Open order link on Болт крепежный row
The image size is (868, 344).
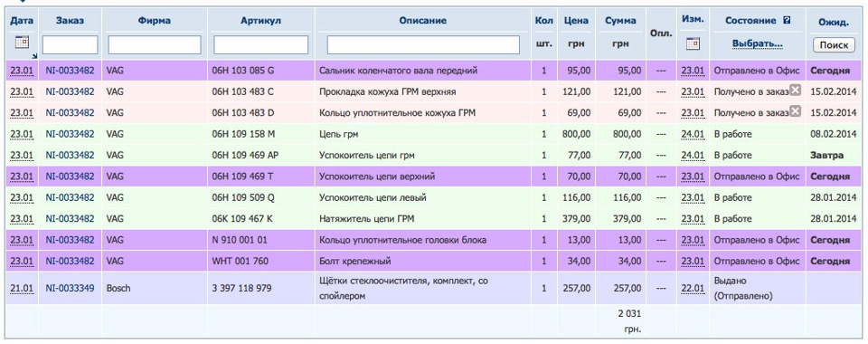[x=70, y=261]
